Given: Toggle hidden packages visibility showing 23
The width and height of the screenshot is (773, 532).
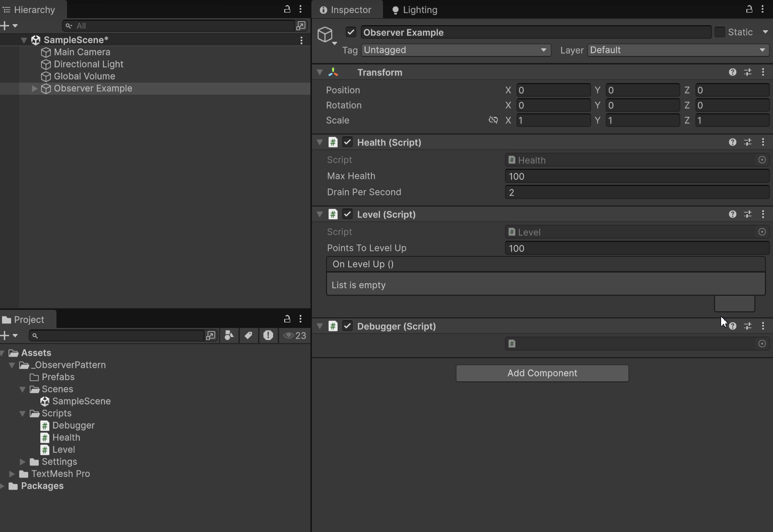Looking at the screenshot, I should (x=295, y=336).
